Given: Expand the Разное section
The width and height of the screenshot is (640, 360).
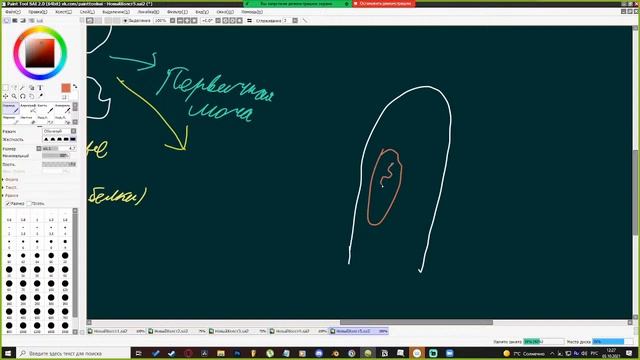Looking at the screenshot, I should tap(11, 196).
